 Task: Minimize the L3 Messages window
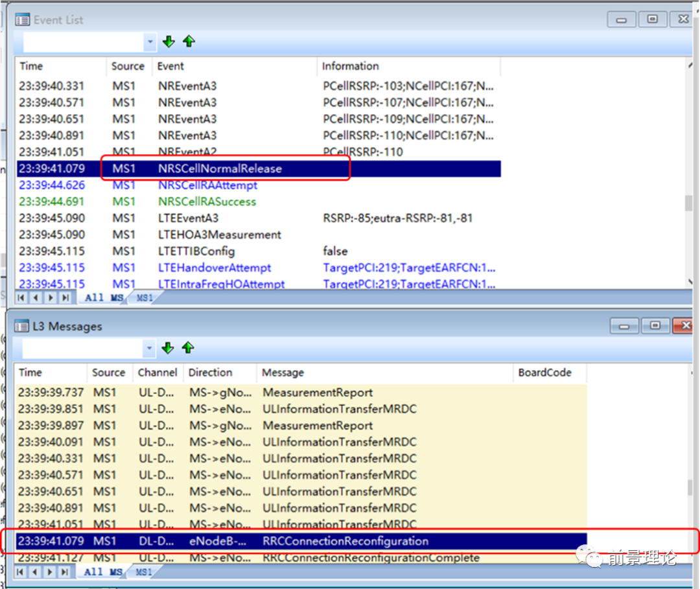point(624,326)
